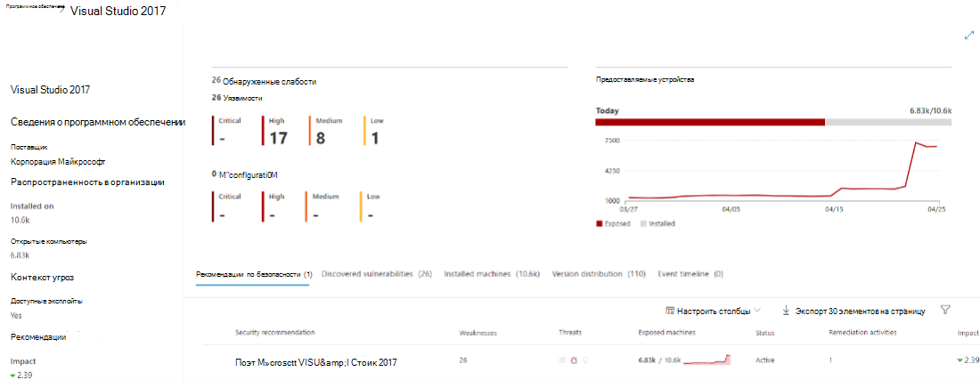Select the Event timeline tab
The height and width of the screenshot is (388, 980).
(690, 274)
